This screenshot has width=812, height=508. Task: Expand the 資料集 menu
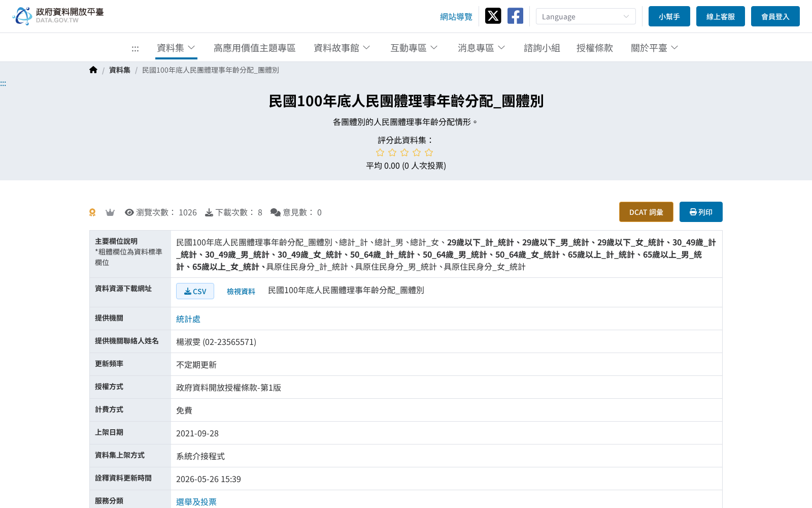point(176,48)
